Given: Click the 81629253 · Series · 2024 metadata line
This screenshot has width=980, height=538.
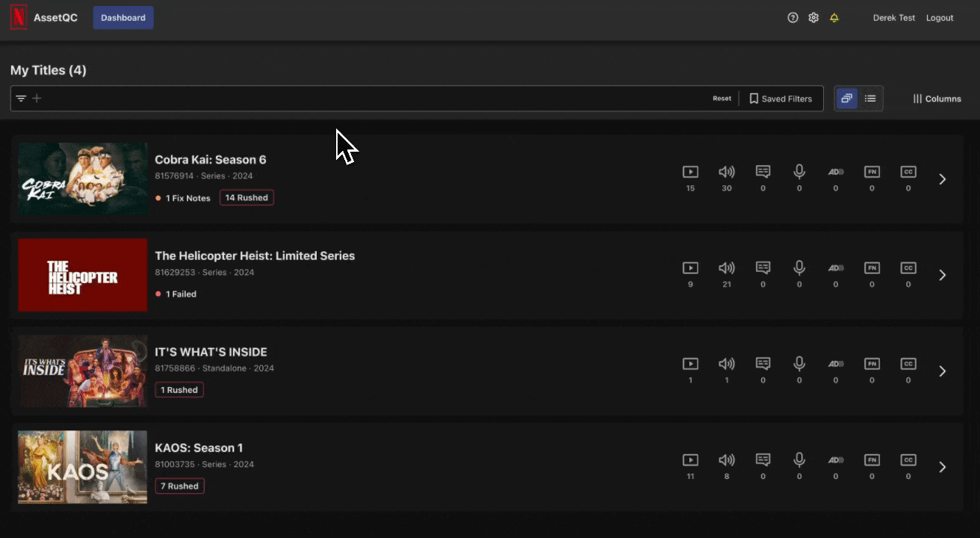Looking at the screenshot, I should (x=205, y=272).
